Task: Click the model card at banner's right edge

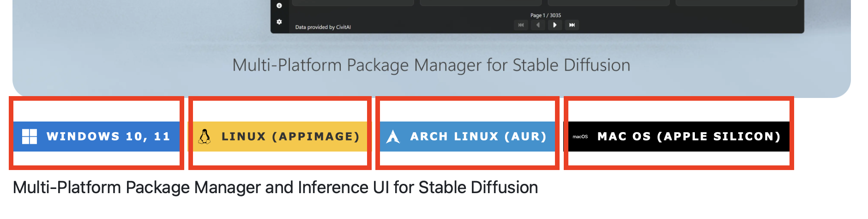Action: click(736, 3)
